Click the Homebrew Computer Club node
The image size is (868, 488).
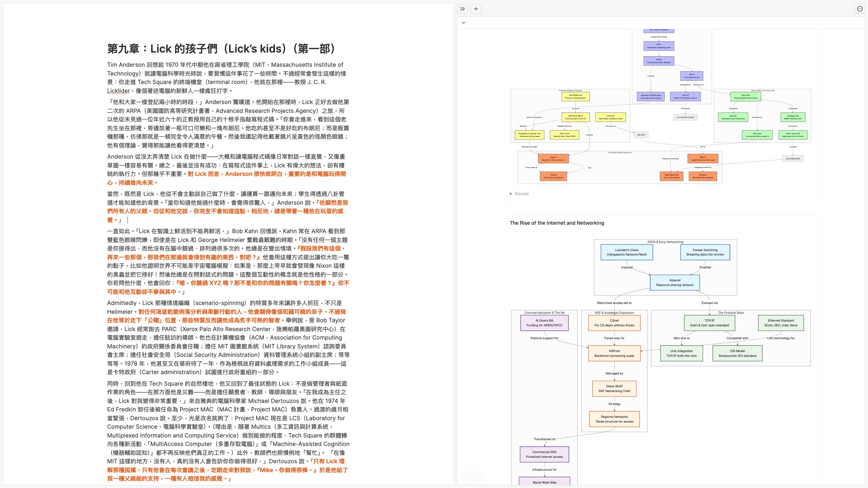point(530,135)
